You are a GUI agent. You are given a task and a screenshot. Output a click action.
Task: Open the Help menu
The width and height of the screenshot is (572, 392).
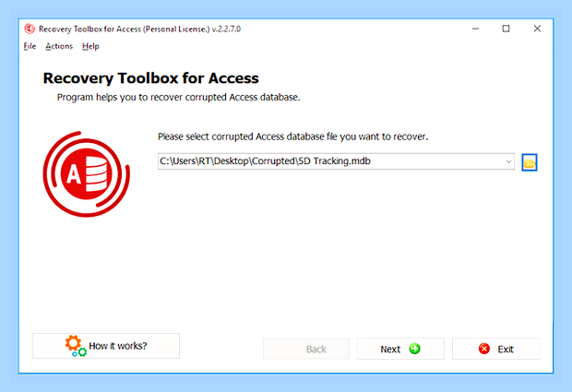[90, 46]
